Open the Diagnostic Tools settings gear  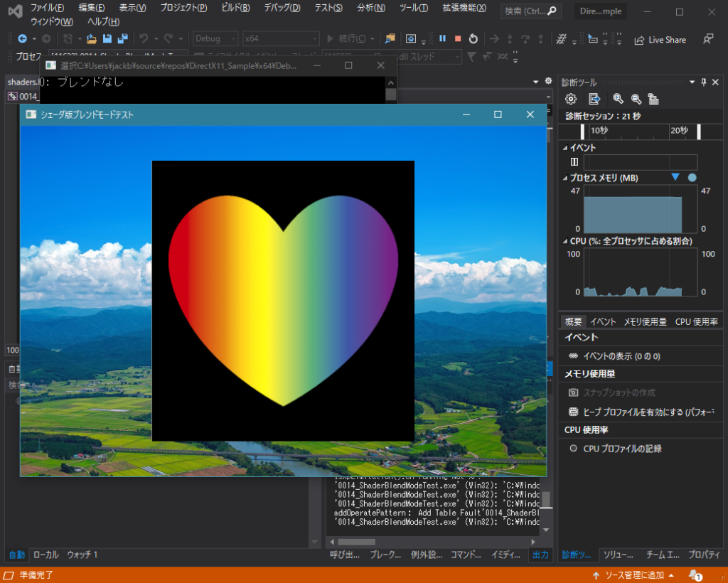[570, 100]
